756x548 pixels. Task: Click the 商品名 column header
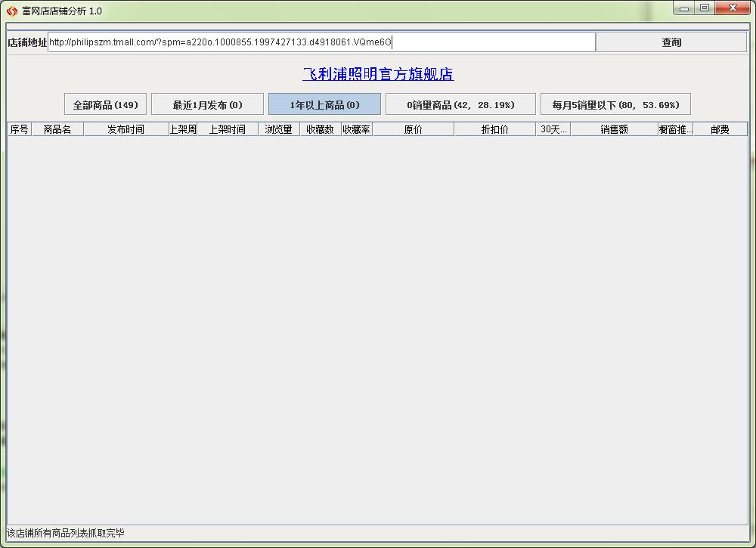pyautogui.click(x=57, y=129)
